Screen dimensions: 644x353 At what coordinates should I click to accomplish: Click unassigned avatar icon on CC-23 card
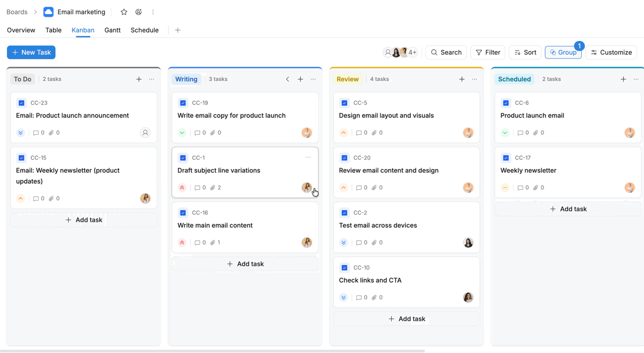coord(145,133)
